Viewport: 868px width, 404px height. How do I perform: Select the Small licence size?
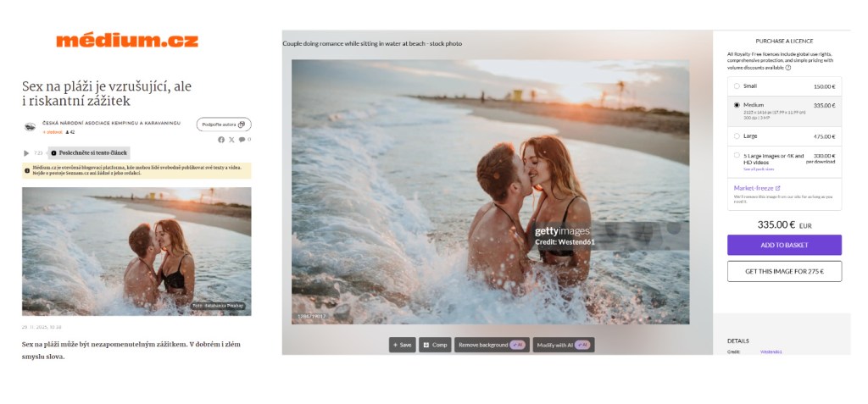coord(736,86)
